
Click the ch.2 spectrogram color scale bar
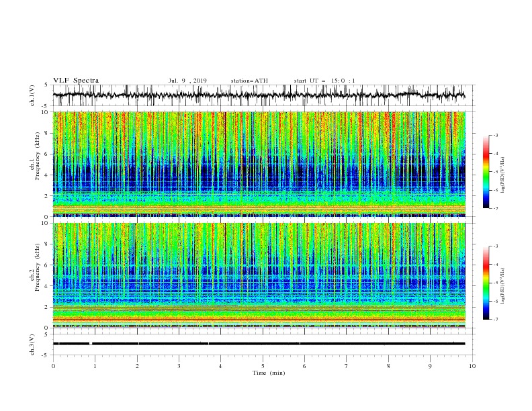pyautogui.click(x=486, y=283)
